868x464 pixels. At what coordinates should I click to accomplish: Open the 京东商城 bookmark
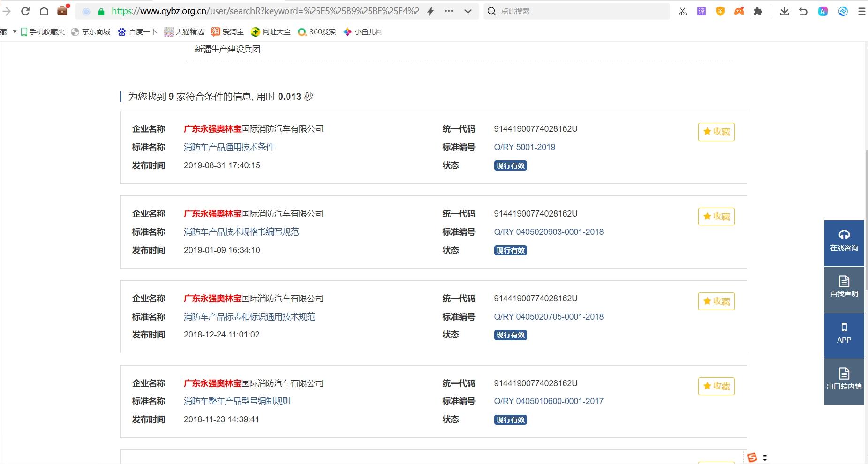(91, 32)
